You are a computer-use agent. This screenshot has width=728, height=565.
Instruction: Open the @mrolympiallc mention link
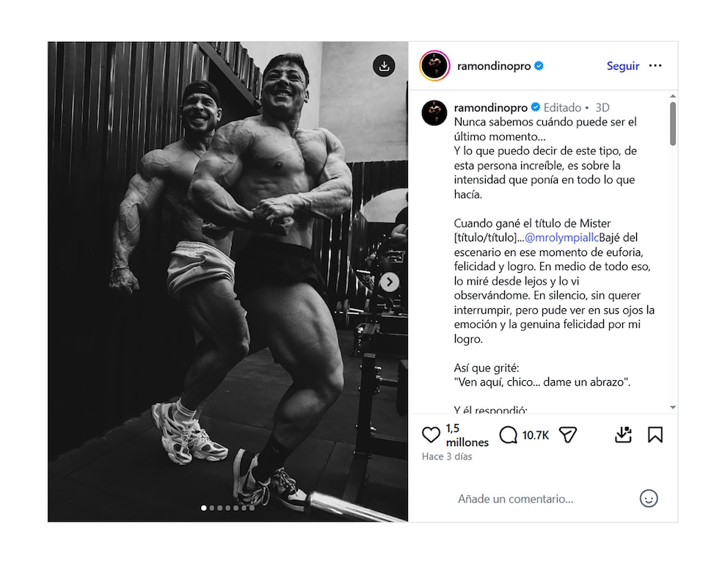click(561, 238)
